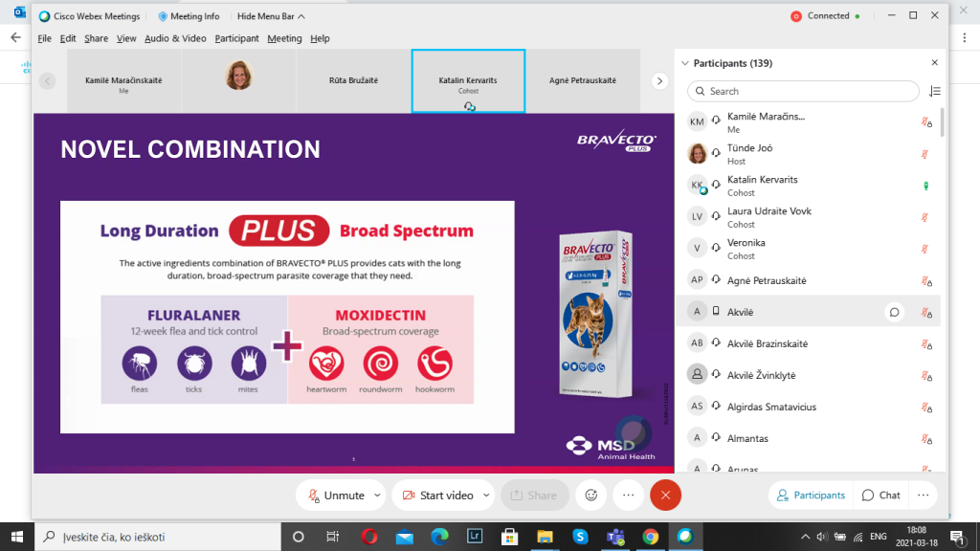Open the Participant menu
Viewport: 980px width, 551px height.
point(236,38)
